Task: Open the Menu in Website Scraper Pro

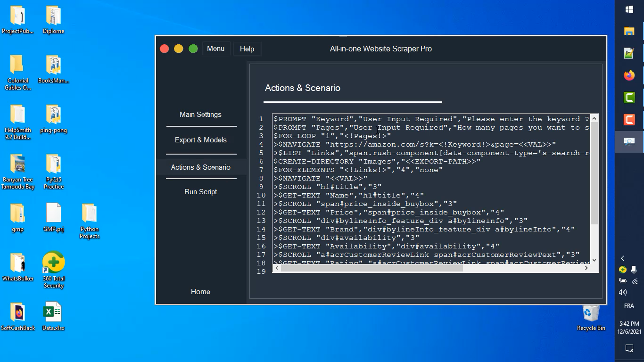Action: point(216,48)
